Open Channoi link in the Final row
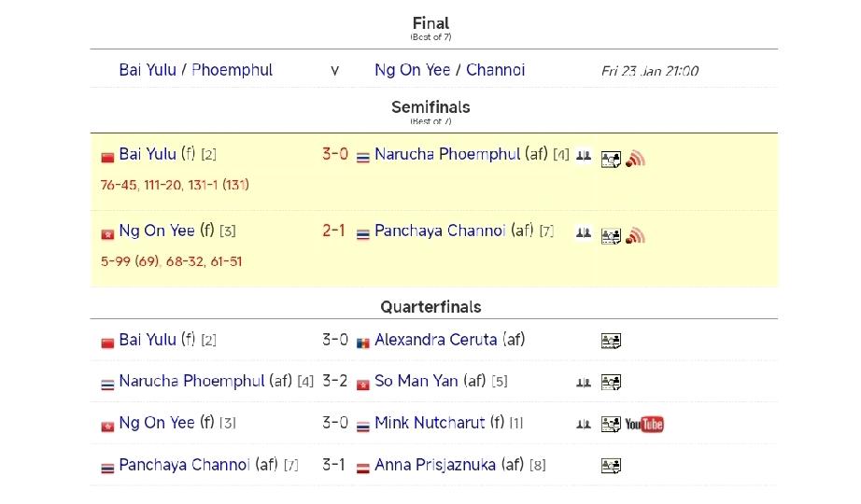Viewport: 861px width, 504px height. coord(495,70)
